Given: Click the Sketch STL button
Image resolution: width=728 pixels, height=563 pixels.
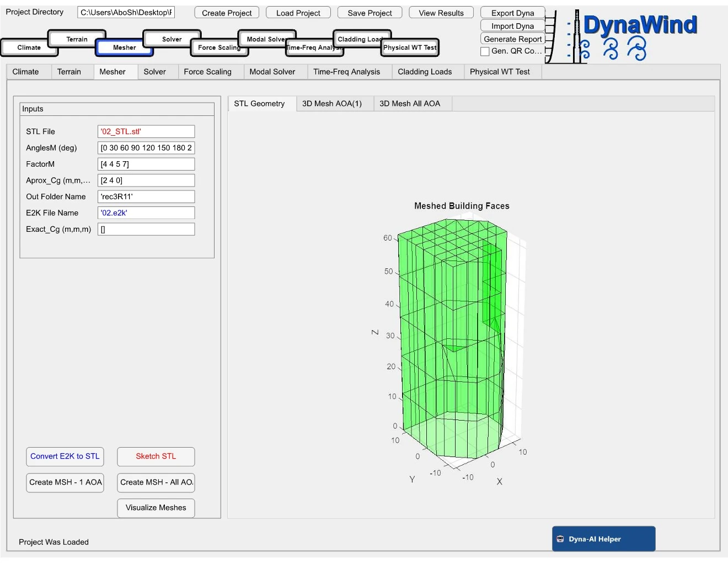Looking at the screenshot, I should [x=156, y=456].
